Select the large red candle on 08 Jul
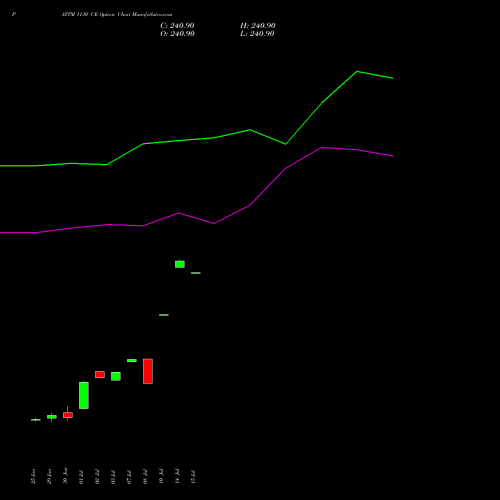This screenshot has height=500, width=500. tap(148, 371)
